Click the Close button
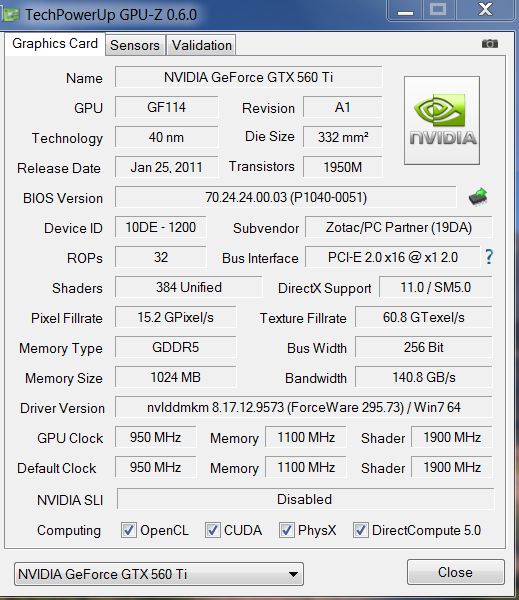519x600 pixels. coord(455,572)
